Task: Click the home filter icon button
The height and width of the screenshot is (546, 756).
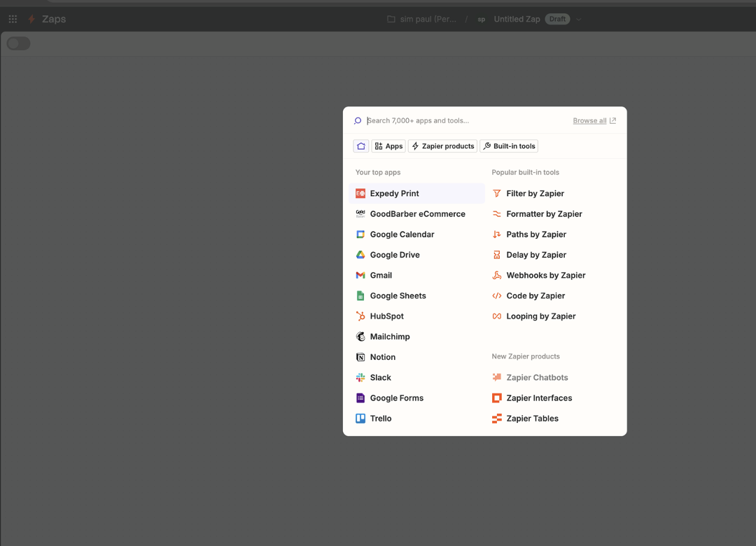Action: point(361,146)
